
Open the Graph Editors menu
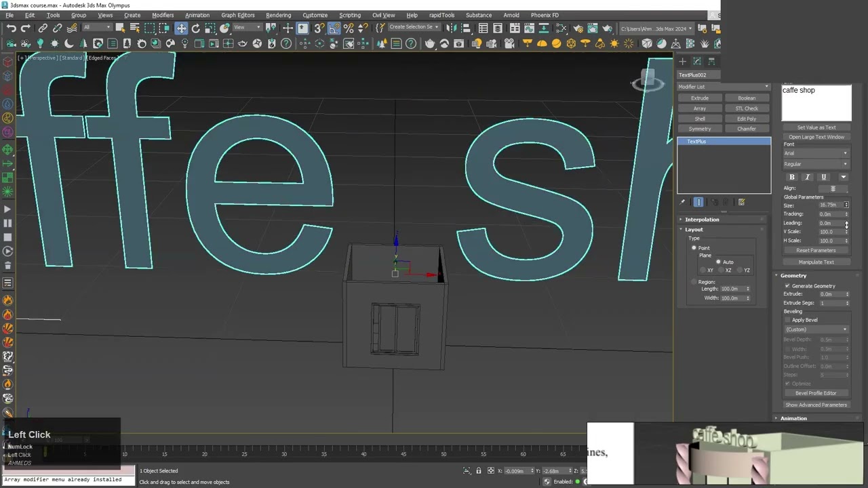coord(238,15)
